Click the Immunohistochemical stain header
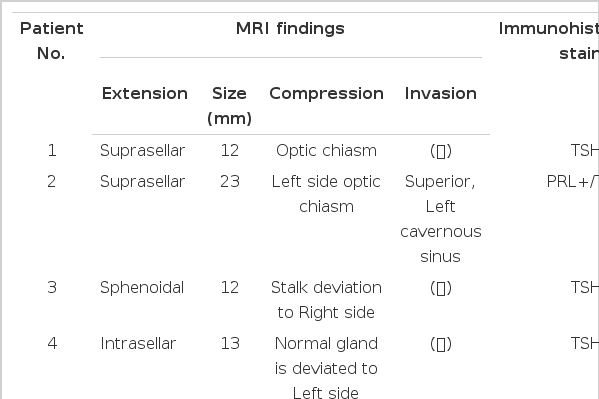The width and height of the screenshot is (599, 399). [549, 41]
